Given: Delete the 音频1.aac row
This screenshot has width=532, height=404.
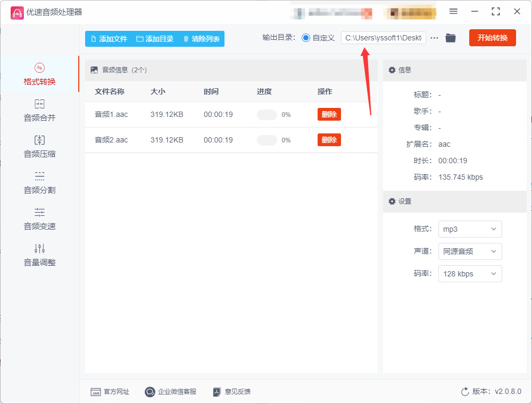Looking at the screenshot, I should (x=329, y=114).
